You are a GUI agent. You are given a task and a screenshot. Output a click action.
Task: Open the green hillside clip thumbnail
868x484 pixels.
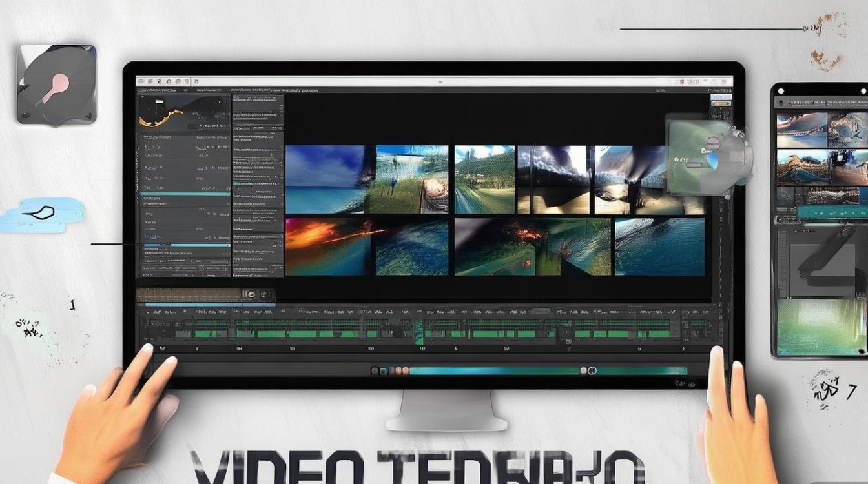[x=484, y=179]
